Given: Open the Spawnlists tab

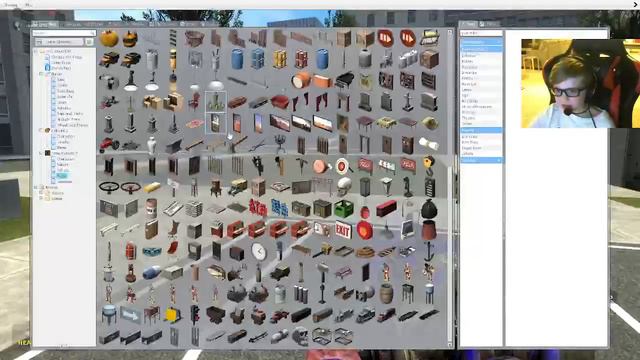Looking at the screenshot, I should tap(45, 24).
